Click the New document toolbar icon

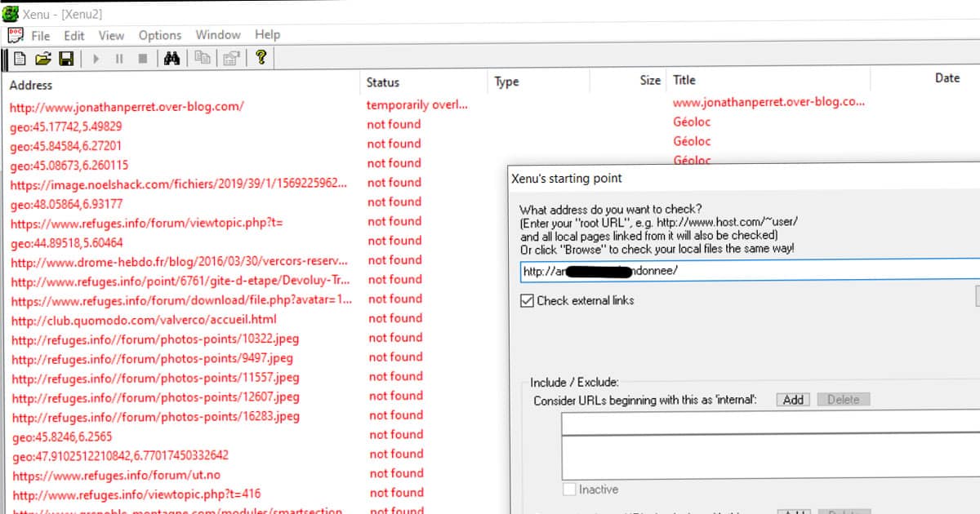click(x=20, y=59)
